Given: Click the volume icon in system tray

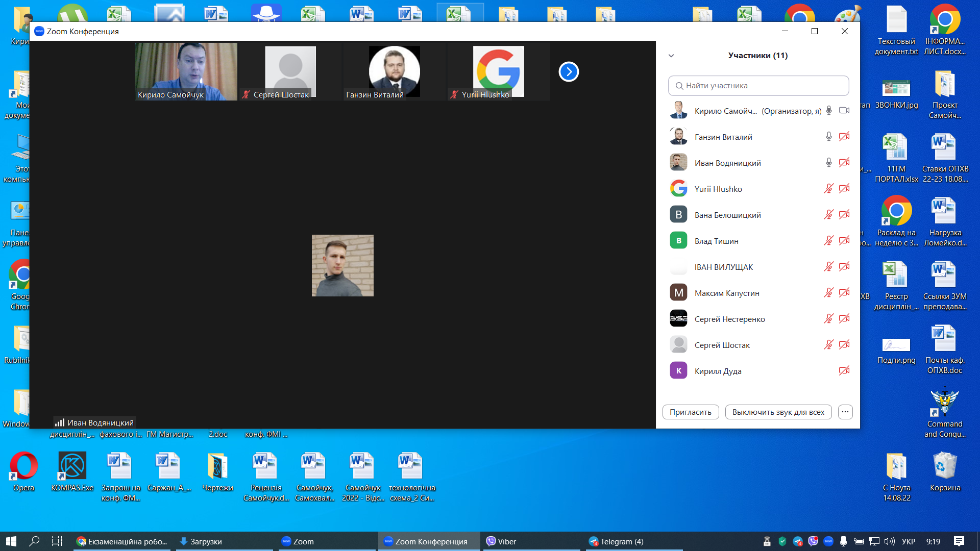Looking at the screenshot, I should [x=889, y=541].
